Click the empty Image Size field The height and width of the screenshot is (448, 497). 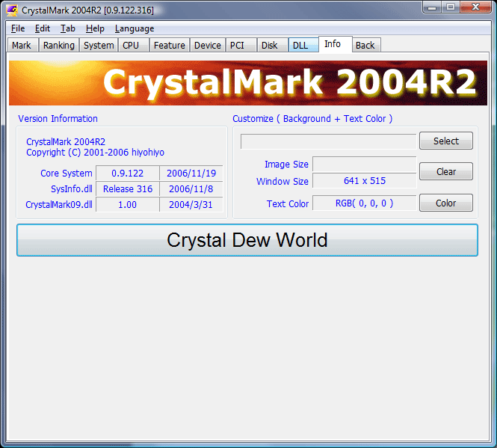pos(365,165)
